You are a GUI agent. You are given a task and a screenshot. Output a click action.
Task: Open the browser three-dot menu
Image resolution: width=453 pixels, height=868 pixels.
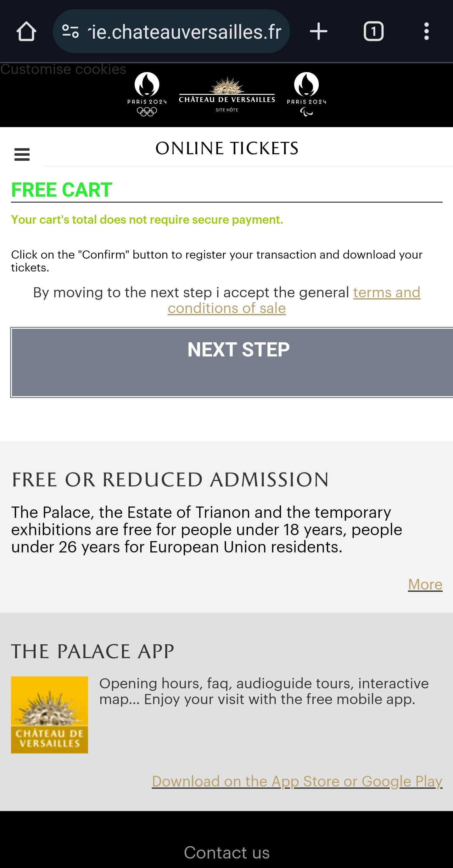tap(426, 31)
